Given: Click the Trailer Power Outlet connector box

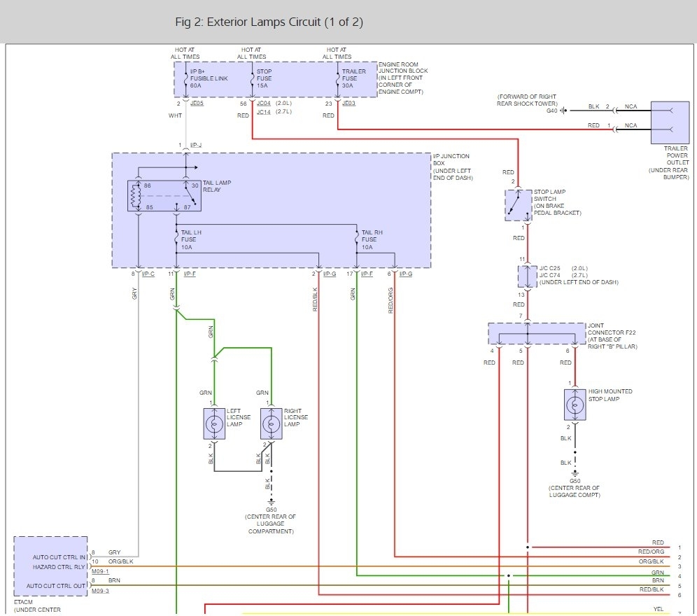Looking at the screenshot, I should tap(670, 122).
